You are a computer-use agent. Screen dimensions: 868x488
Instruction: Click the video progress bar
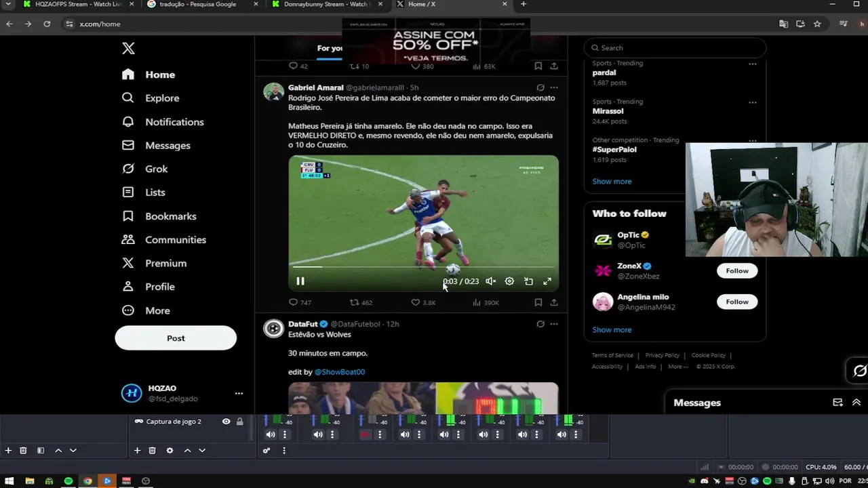[x=423, y=267]
